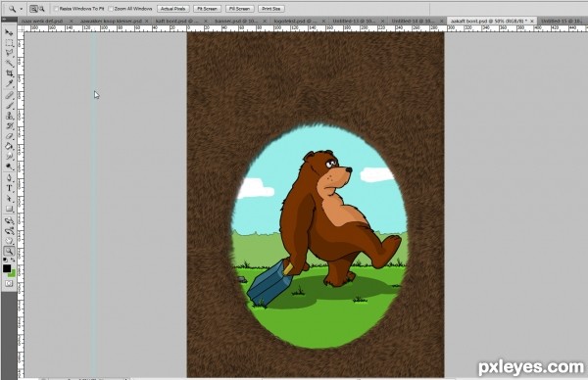Image resolution: width=588 pixels, height=380 pixels.
Task: Close the aakaft bont.psd document tab
Action: [532, 21]
